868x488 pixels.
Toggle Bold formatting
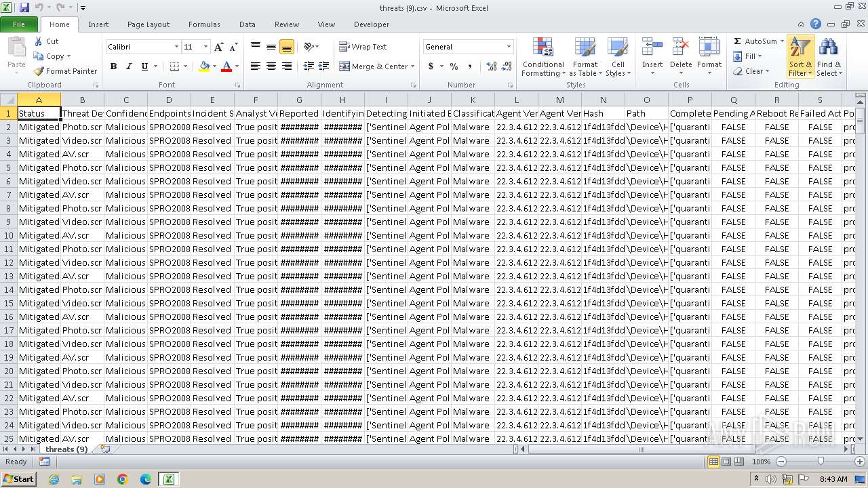(x=113, y=66)
